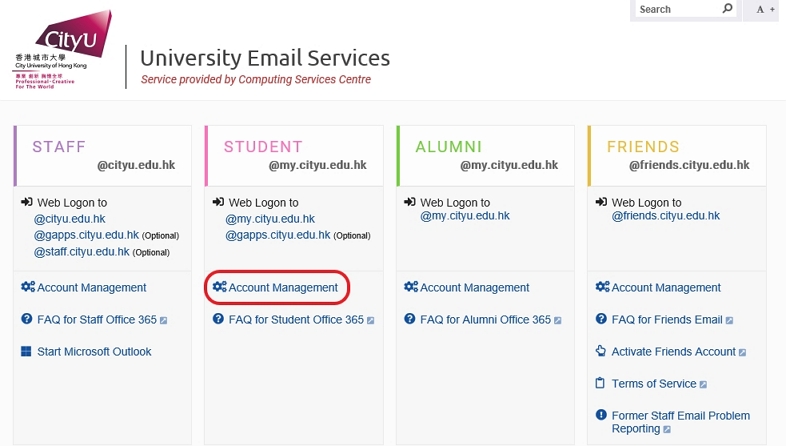
Task: Open Student Account Management link
Action: [x=283, y=288]
